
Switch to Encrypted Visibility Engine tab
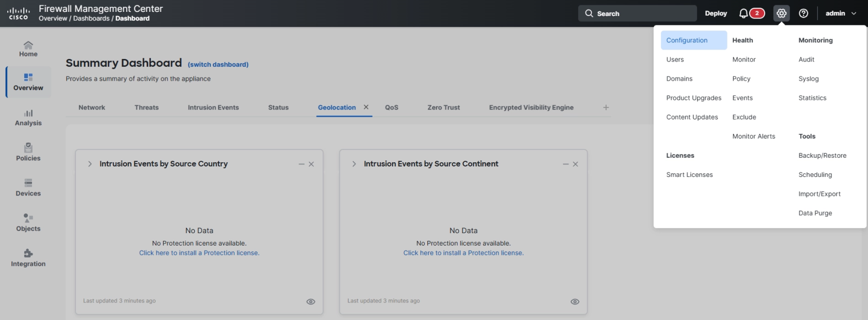[x=531, y=108]
